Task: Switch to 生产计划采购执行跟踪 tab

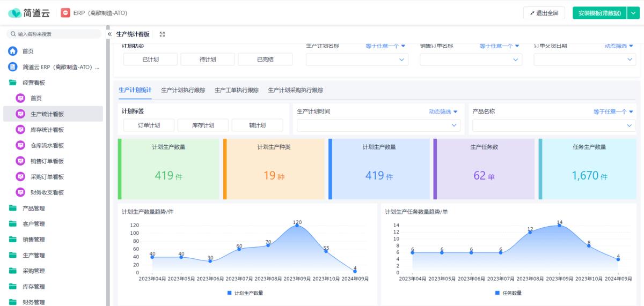Action: click(296, 90)
